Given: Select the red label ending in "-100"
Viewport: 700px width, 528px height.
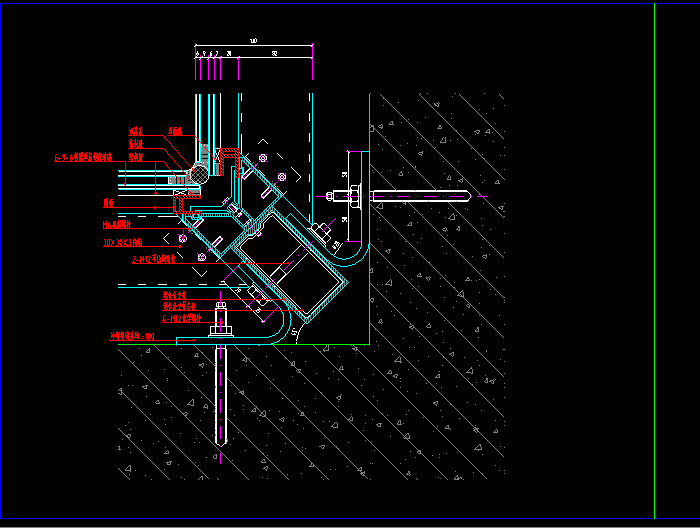Looking at the screenshot, I should coord(132,336).
